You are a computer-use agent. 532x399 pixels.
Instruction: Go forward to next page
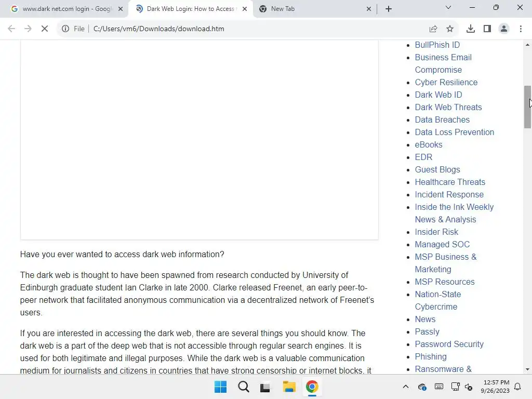click(28, 29)
